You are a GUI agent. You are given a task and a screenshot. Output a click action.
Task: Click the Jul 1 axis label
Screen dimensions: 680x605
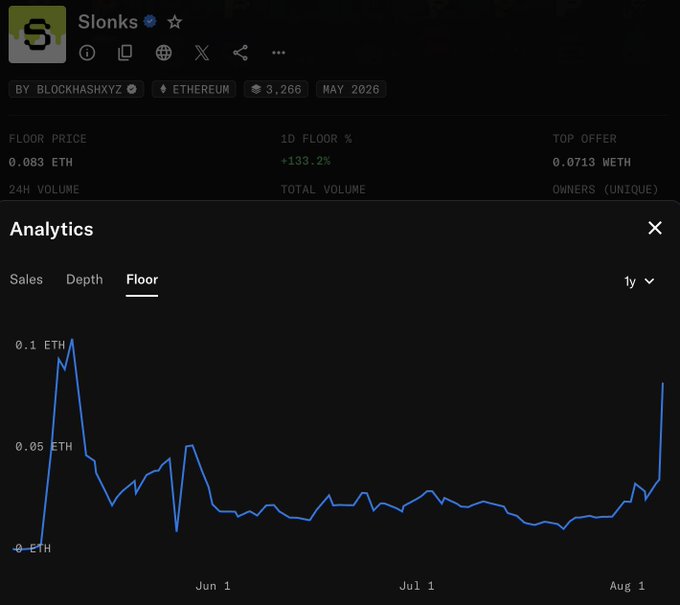[x=417, y=586]
